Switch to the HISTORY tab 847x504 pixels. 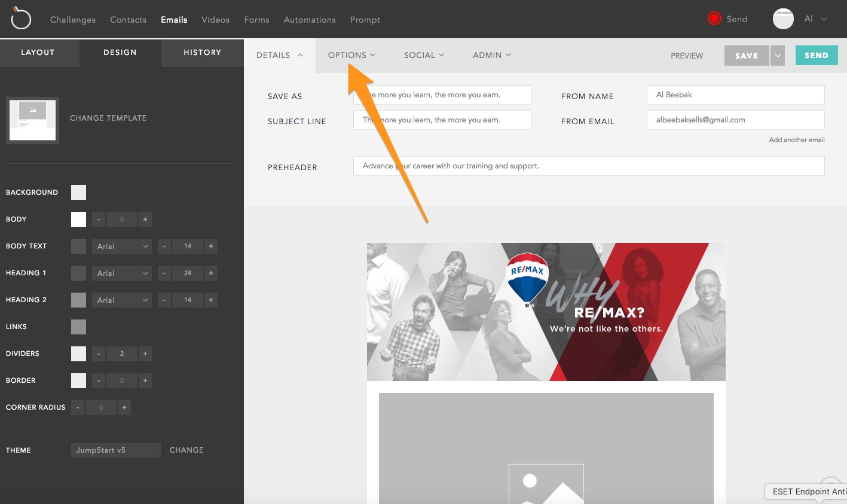[203, 53]
